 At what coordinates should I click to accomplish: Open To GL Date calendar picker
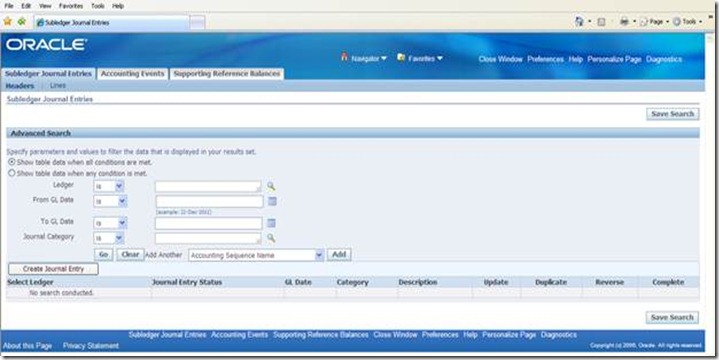[x=271, y=223]
